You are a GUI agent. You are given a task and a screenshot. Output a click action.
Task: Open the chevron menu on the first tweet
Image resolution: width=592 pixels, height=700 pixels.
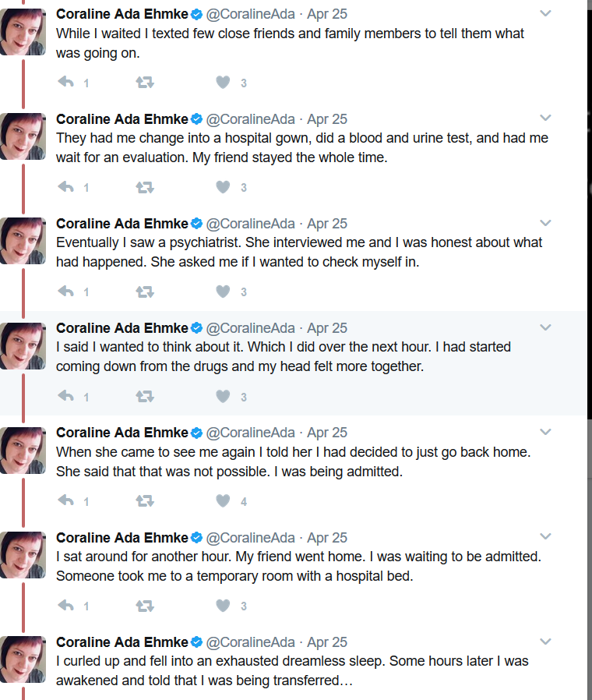pyautogui.click(x=545, y=13)
